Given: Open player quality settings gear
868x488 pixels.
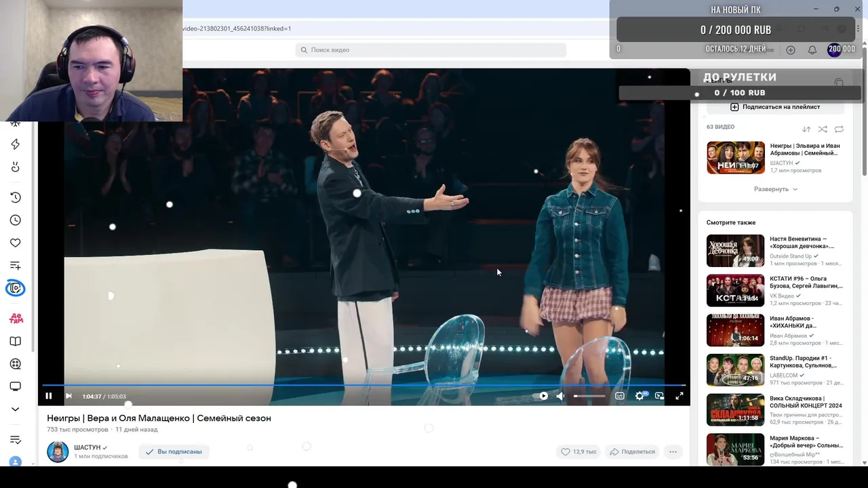Looking at the screenshot, I should coord(639,396).
